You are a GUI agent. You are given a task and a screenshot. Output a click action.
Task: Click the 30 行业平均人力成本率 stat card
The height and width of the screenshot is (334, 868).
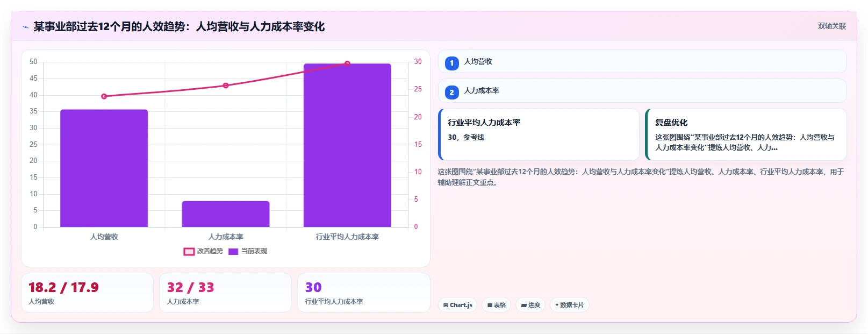click(364, 293)
